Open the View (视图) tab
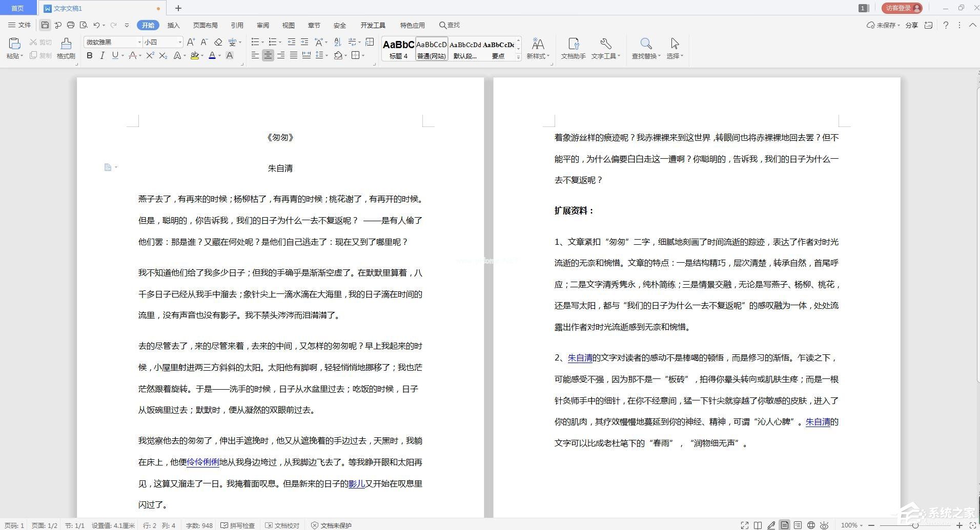The image size is (980, 530). point(289,25)
